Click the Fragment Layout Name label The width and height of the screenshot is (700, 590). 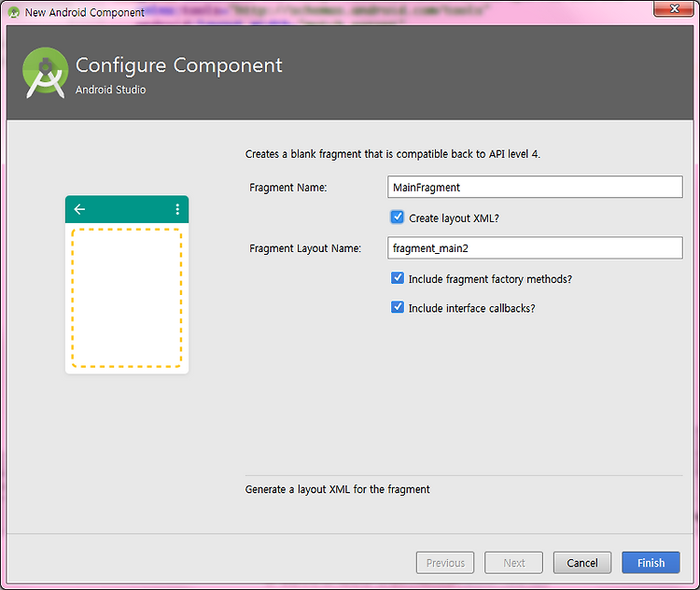pyautogui.click(x=305, y=248)
